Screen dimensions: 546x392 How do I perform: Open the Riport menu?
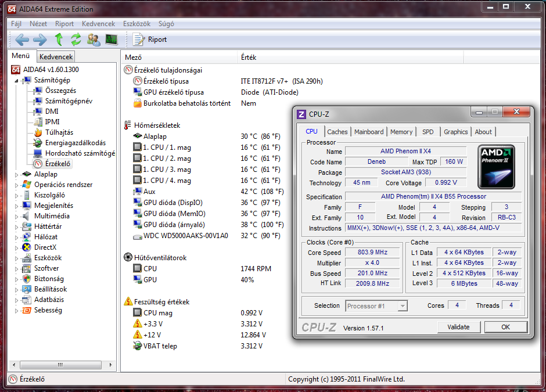(64, 24)
